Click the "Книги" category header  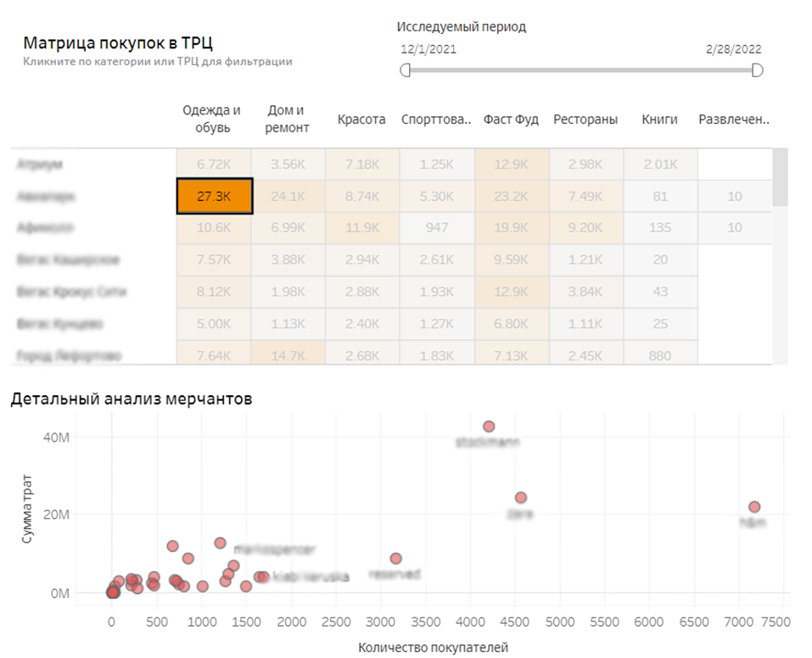(660, 119)
